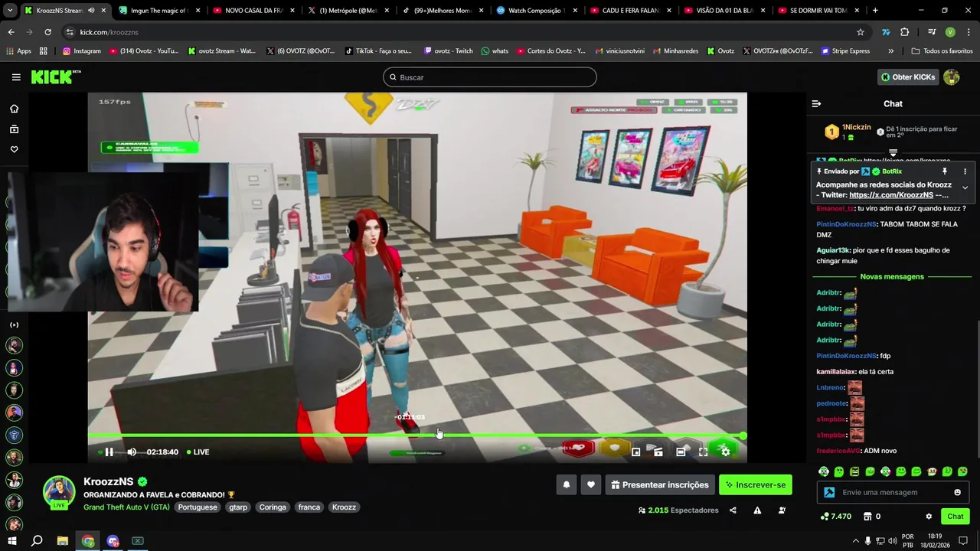Screen dimensions: 980x551
Task: Click username kamillalaiax in chat
Action: point(835,372)
